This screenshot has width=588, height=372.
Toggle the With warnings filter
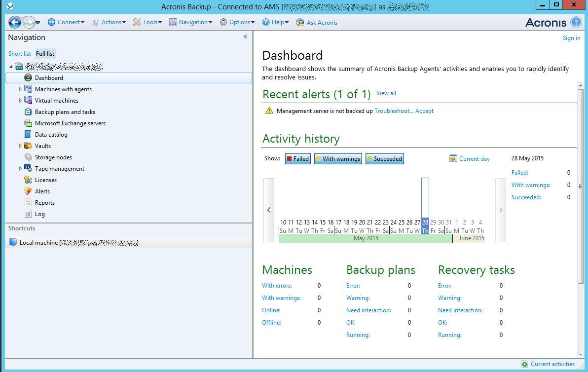point(338,159)
